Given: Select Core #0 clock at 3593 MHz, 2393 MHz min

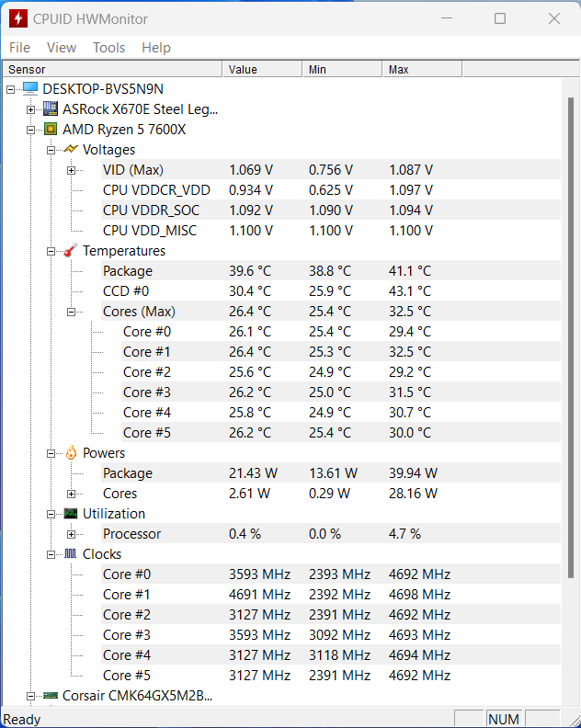Looking at the screenshot, I should (331, 574).
